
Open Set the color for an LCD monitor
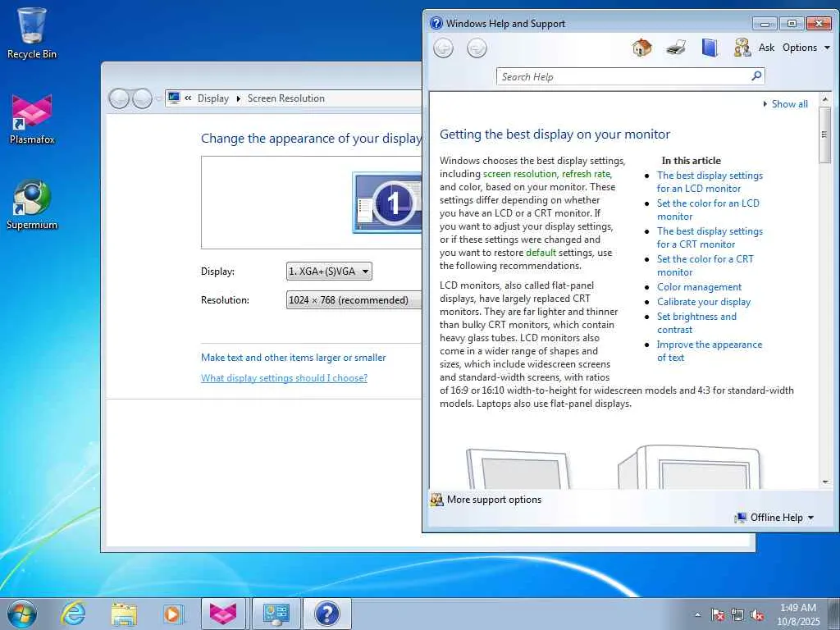click(708, 210)
